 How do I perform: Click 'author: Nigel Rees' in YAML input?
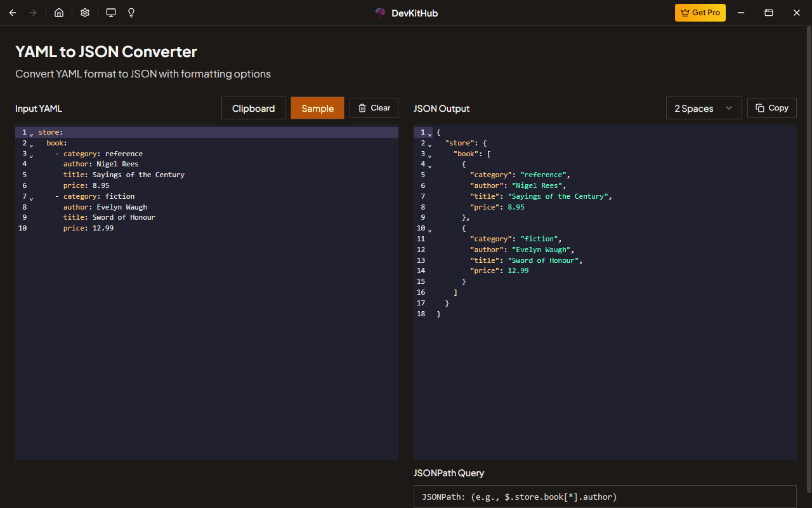101,164
